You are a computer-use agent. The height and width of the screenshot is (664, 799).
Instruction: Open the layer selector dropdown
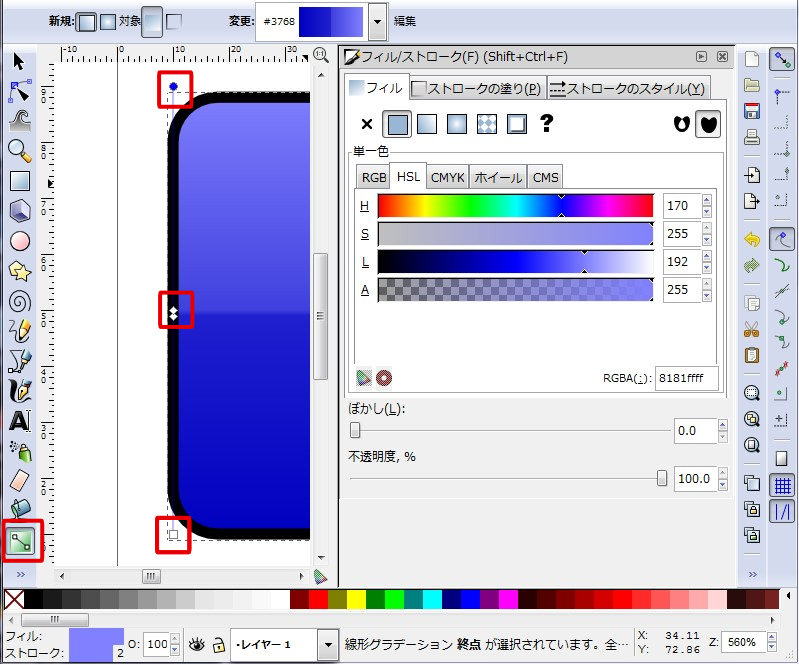(327, 645)
